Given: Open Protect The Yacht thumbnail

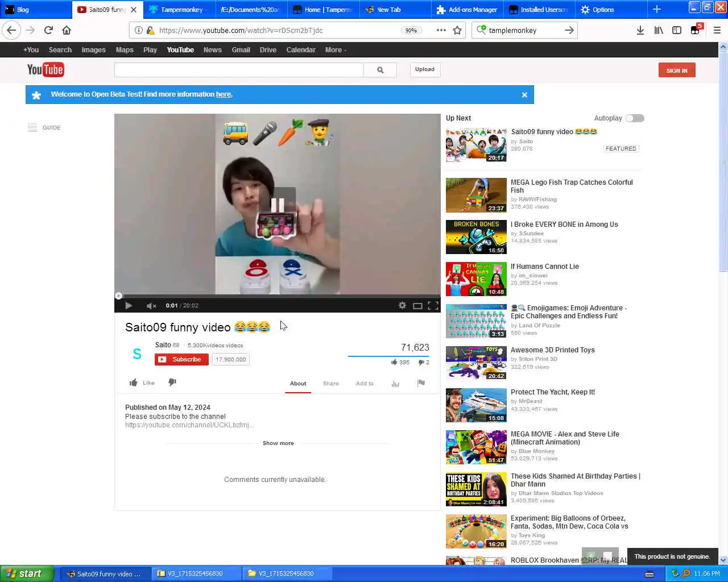Looking at the screenshot, I should [x=476, y=405].
